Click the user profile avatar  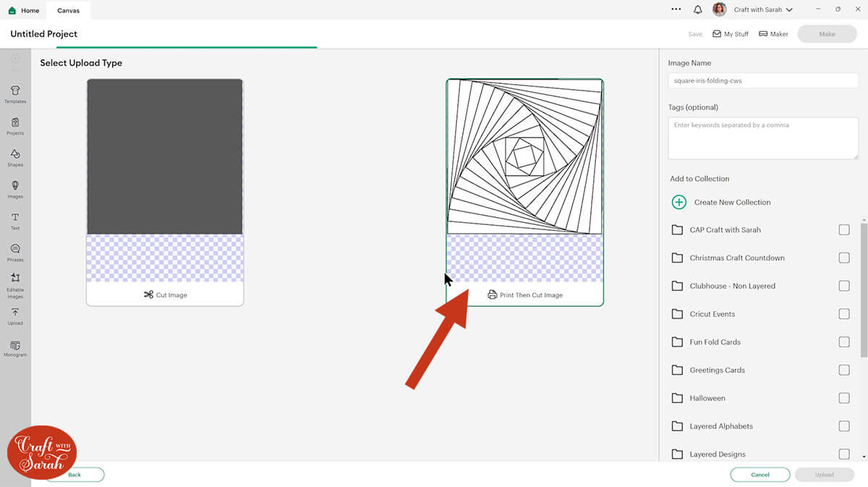point(719,9)
